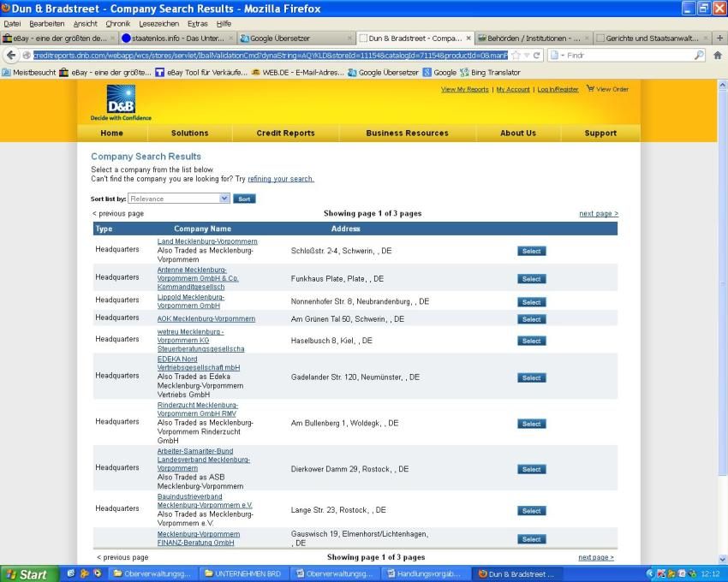
Task: Go to next page link above table
Action: [x=599, y=213]
